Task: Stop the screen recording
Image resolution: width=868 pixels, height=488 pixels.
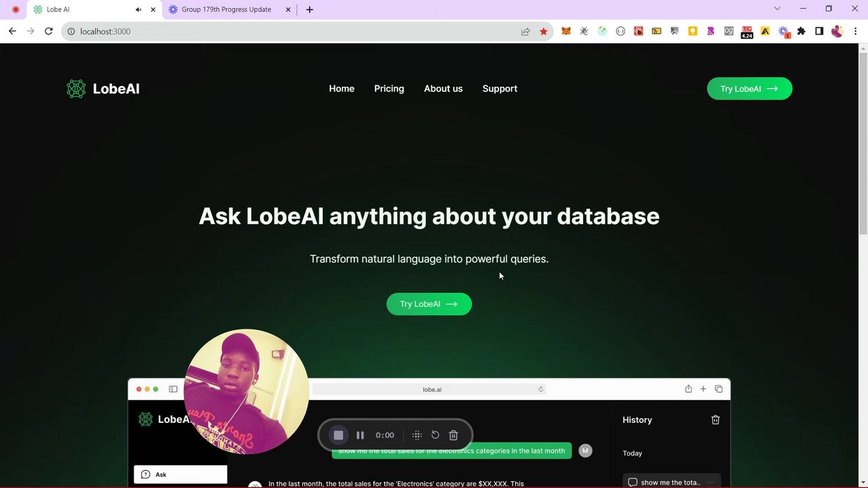Action: point(338,435)
